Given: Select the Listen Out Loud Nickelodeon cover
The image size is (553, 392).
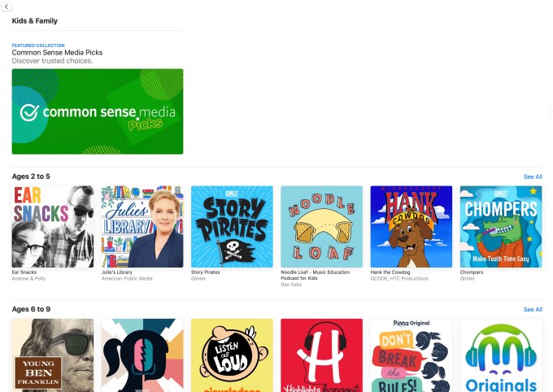Looking at the screenshot, I should (232, 355).
